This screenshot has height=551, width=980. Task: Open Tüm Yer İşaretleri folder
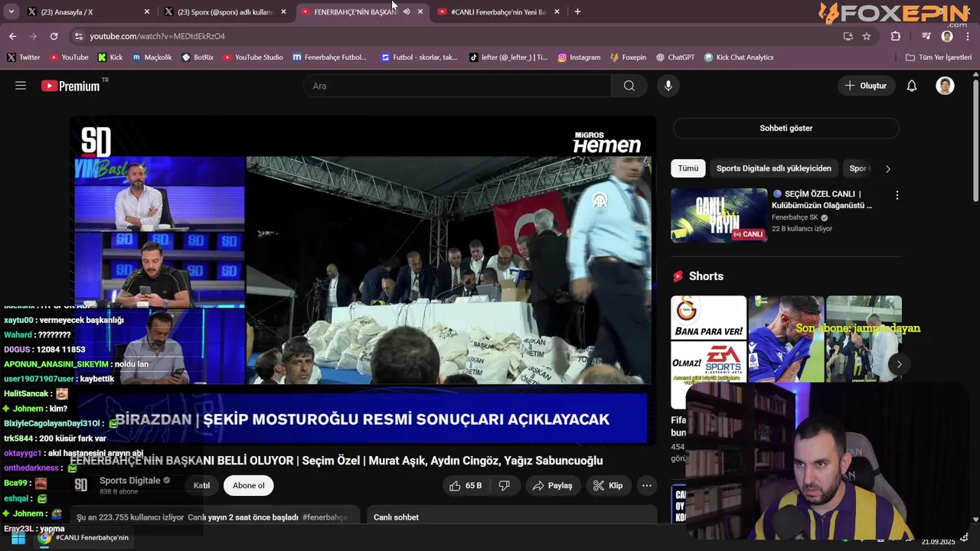939,57
